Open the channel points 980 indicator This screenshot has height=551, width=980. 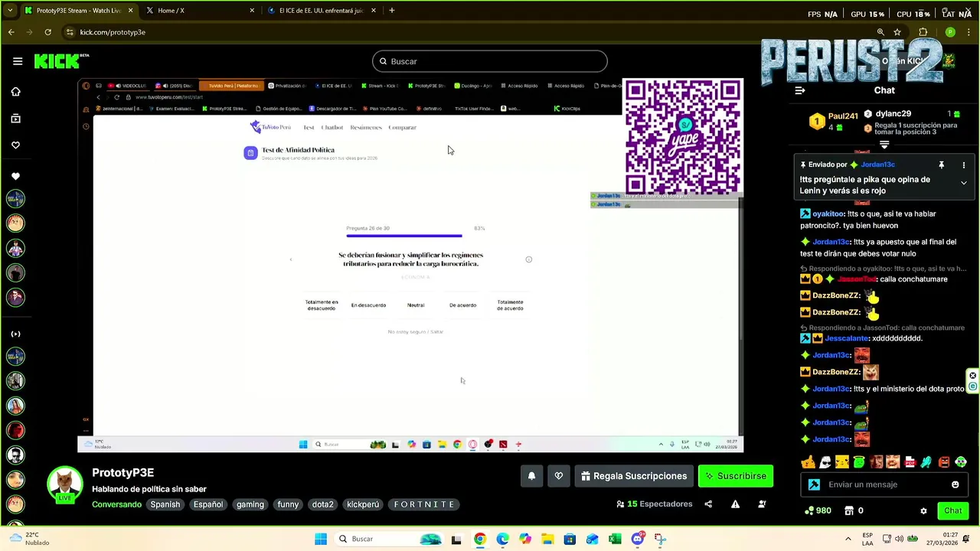(x=818, y=510)
